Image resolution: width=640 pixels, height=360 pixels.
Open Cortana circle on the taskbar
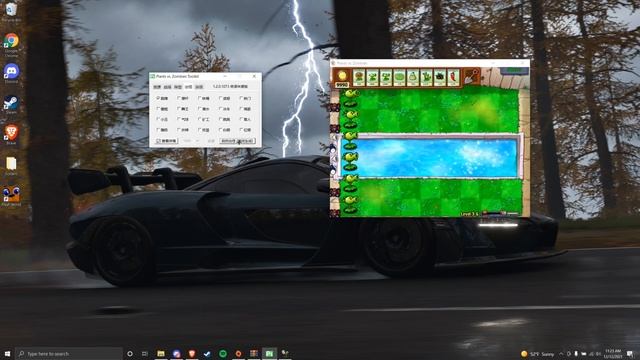coord(130,353)
